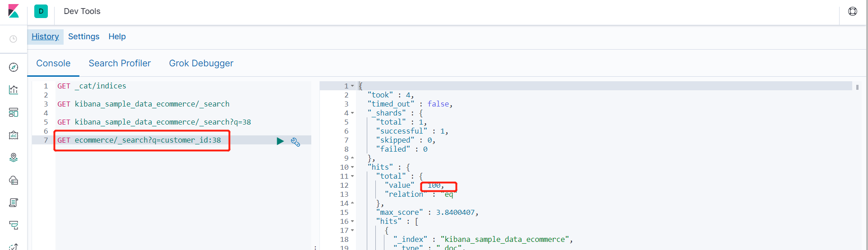This screenshot has width=868, height=250.
Task: Open Canvas icon in sidebar
Action: pyautogui.click(x=14, y=135)
